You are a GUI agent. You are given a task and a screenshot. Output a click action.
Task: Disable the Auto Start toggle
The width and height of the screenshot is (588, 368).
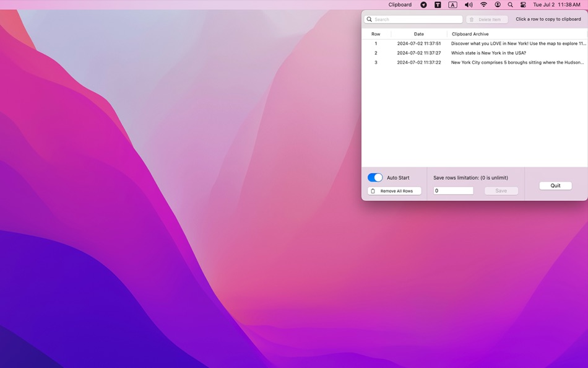coord(375,177)
